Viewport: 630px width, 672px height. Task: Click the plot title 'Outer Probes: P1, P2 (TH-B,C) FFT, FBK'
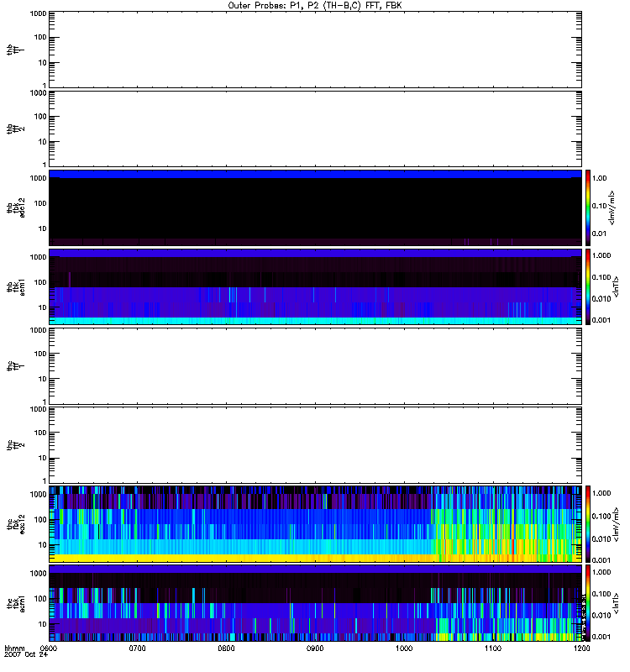[315, 6]
